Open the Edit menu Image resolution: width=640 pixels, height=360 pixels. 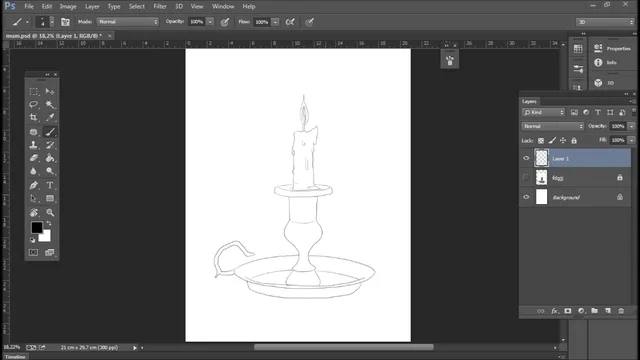pyautogui.click(x=47, y=7)
